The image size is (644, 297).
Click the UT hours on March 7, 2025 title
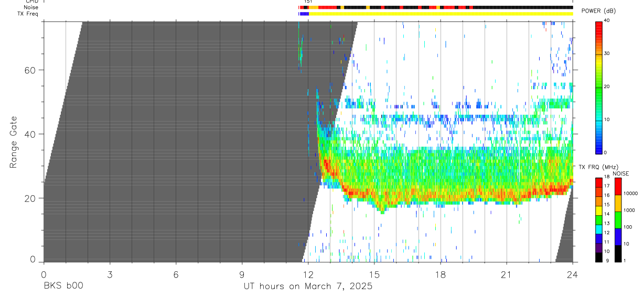coord(308,286)
